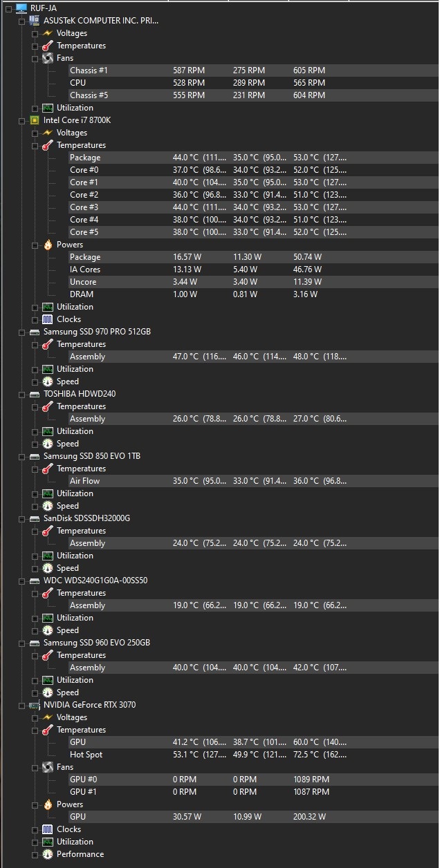Select the Chassis #5 fan row label
The image size is (440, 868).
click(x=89, y=95)
